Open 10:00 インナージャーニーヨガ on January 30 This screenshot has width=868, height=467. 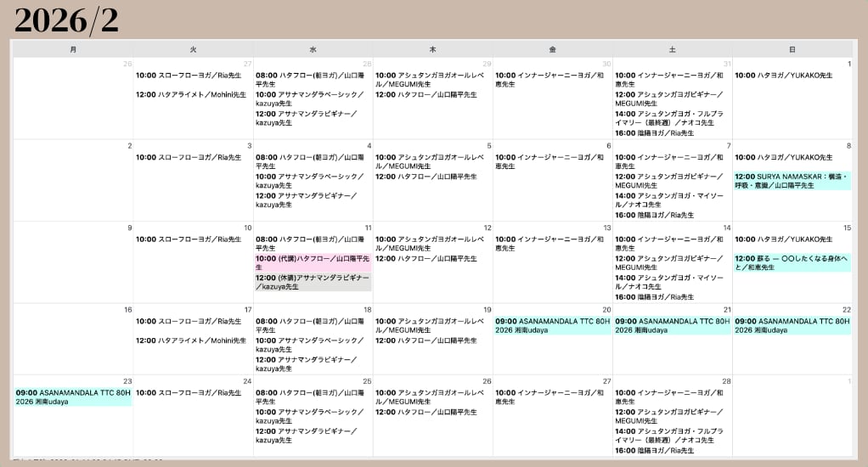click(550, 80)
